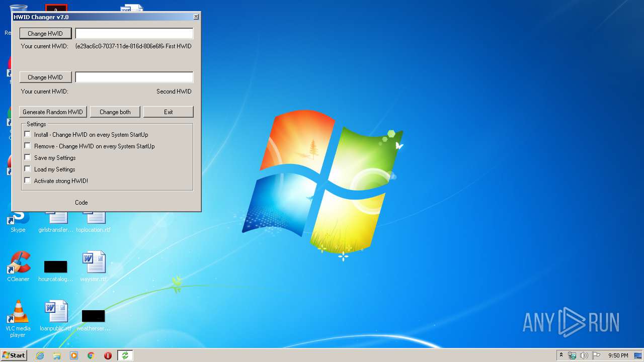Click Generate Random HWID button

(x=53, y=112)
